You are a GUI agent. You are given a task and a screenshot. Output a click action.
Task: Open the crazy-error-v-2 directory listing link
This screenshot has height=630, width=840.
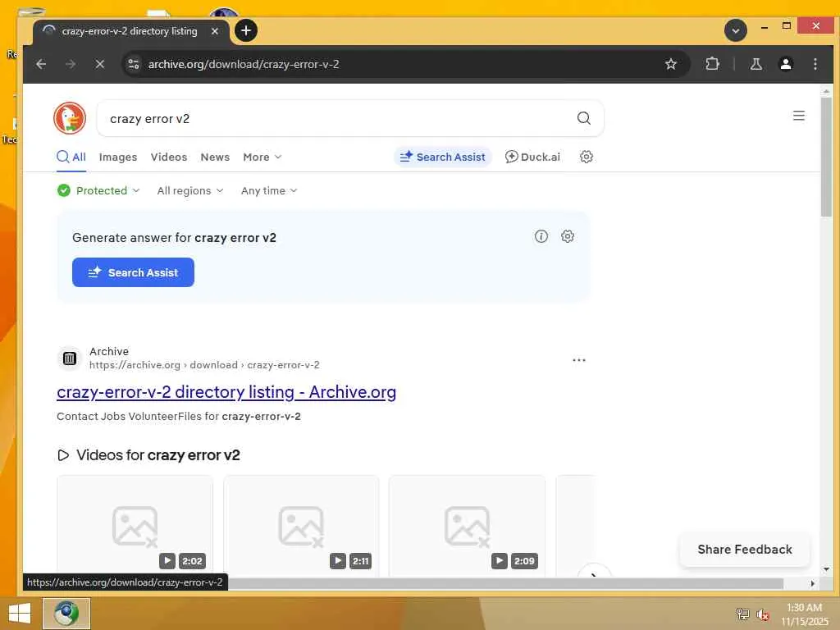(x=226, y=392)
